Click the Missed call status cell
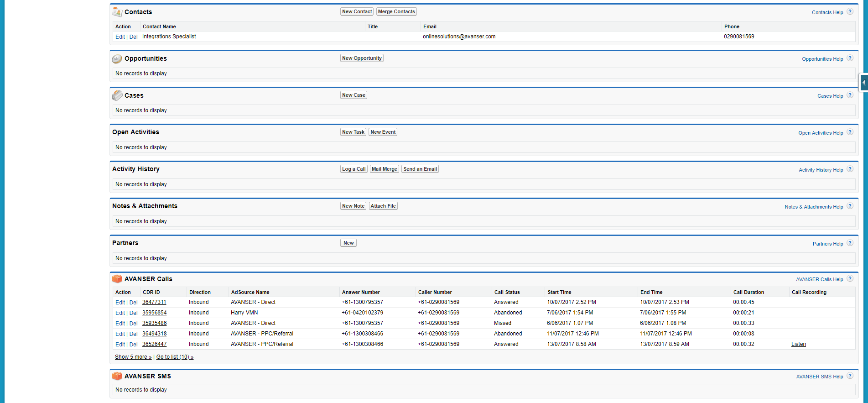The width and height of the screenshot is (868, 403). pyautogui.click(x=503, y=323)
